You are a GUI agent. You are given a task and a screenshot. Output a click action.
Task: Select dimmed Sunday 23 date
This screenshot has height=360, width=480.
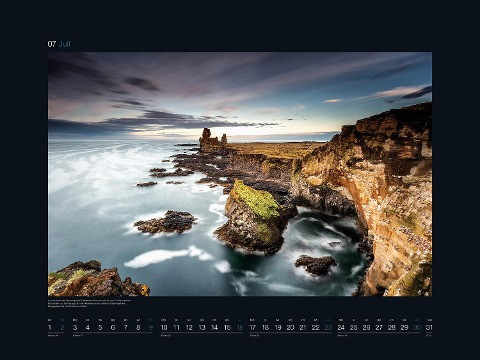[328, 327]
